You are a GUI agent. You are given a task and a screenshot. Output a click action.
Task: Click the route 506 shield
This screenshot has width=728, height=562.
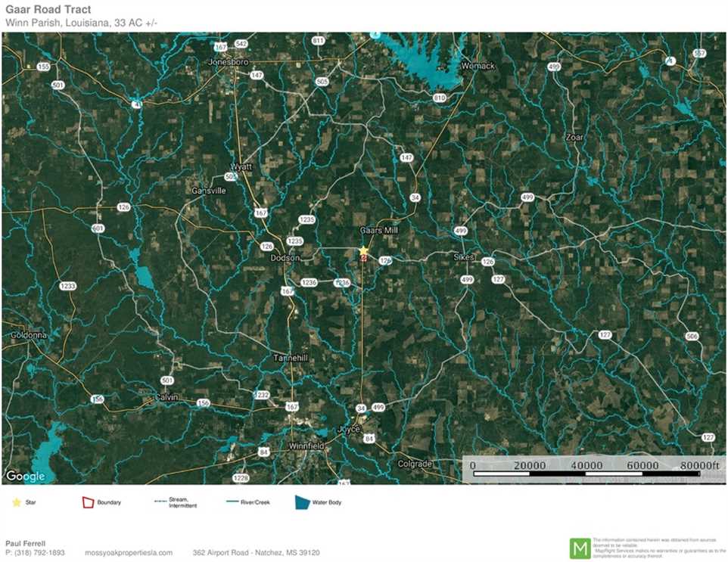pyautogui.click(x=692, y=336)
